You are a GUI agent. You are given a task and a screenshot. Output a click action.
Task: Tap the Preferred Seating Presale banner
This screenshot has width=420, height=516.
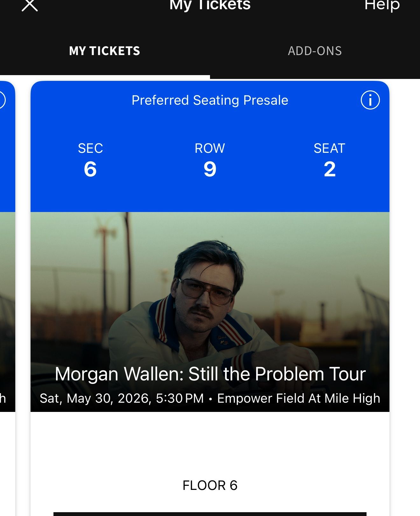(x=210, y=100)
